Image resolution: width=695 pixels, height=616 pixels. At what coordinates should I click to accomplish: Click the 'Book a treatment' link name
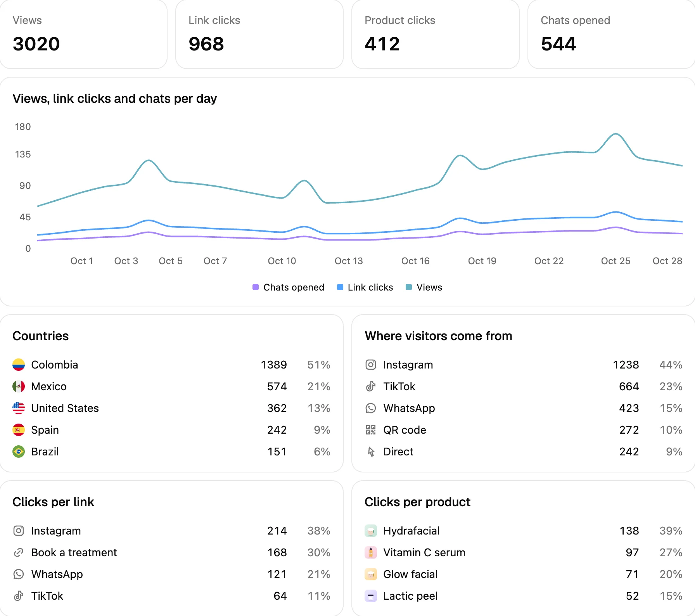pos(74,552)
